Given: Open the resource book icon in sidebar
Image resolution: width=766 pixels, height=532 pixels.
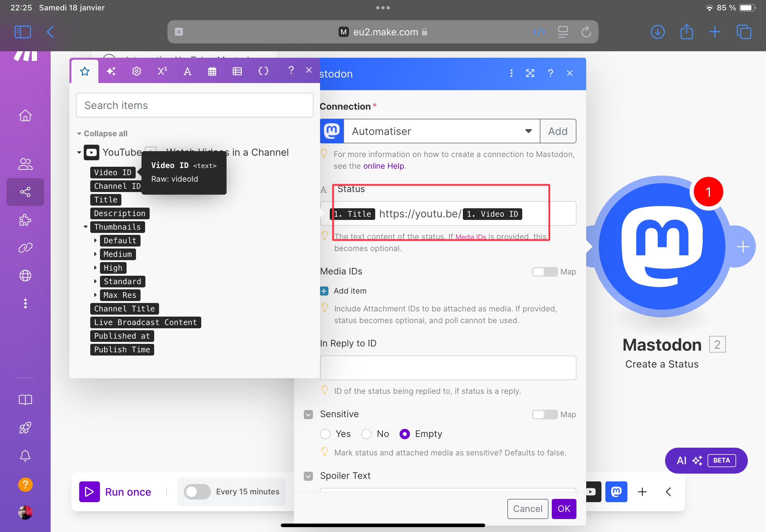Looking at the screenshot, I should tap(25, 400).
